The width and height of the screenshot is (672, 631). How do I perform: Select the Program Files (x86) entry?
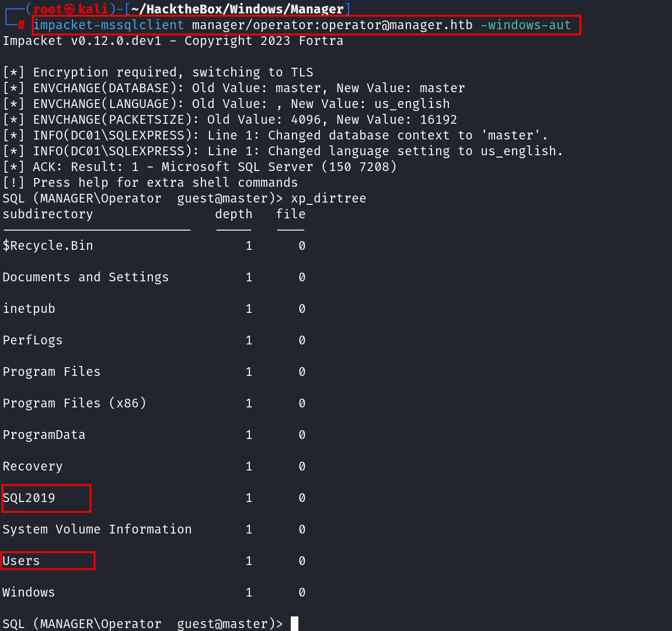coord(74,403)
